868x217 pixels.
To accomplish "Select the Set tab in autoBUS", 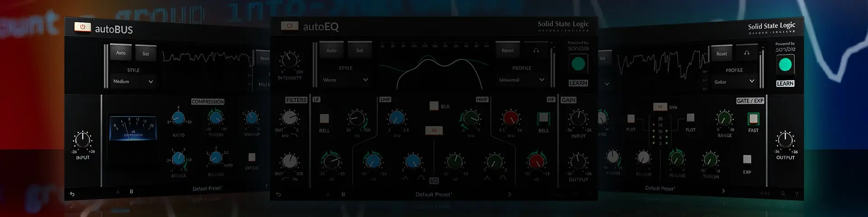I will (146, 54).
